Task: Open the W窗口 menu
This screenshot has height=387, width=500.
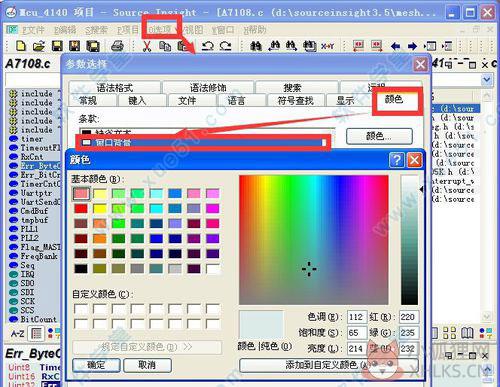Action: point(223,30)
